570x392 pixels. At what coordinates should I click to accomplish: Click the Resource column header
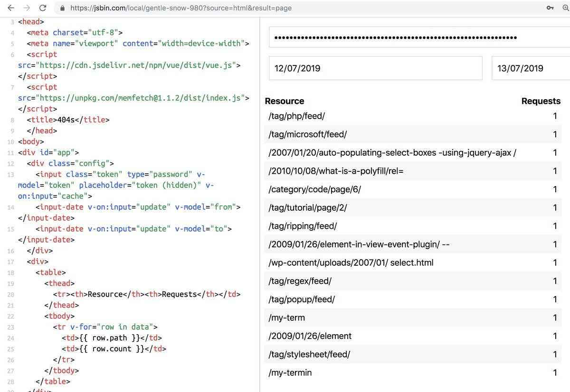(x=285, y=101)
